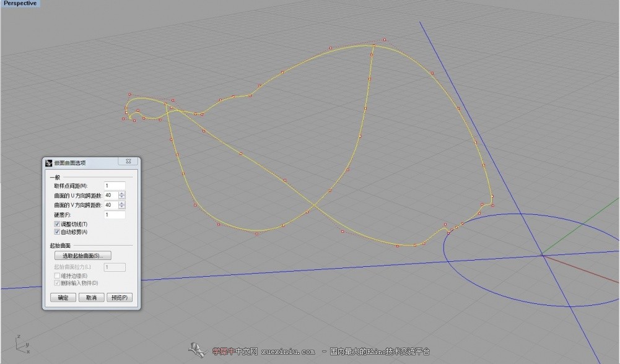Click the 取样点间距 input field
The image size is (620, 364).
tap(115, 186)
